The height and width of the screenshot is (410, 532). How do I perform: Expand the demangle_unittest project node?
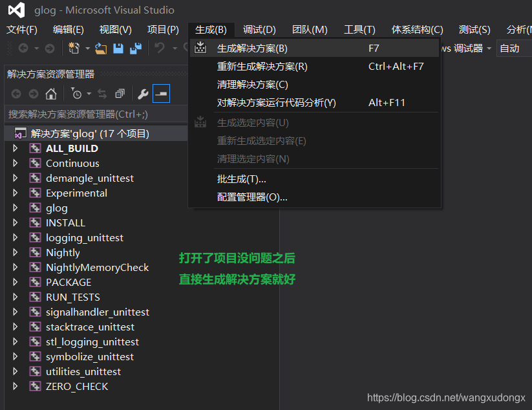pos(16,178)
